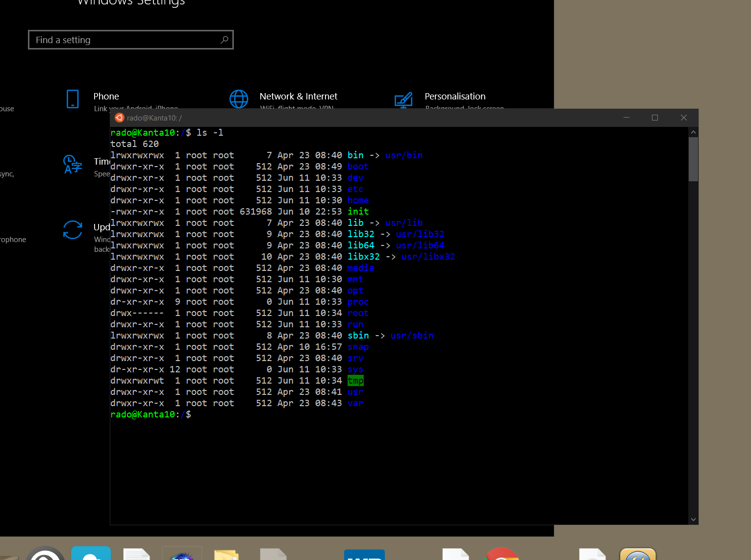Click the green 'init' file name
751x560 pixels.
(358, 211)
